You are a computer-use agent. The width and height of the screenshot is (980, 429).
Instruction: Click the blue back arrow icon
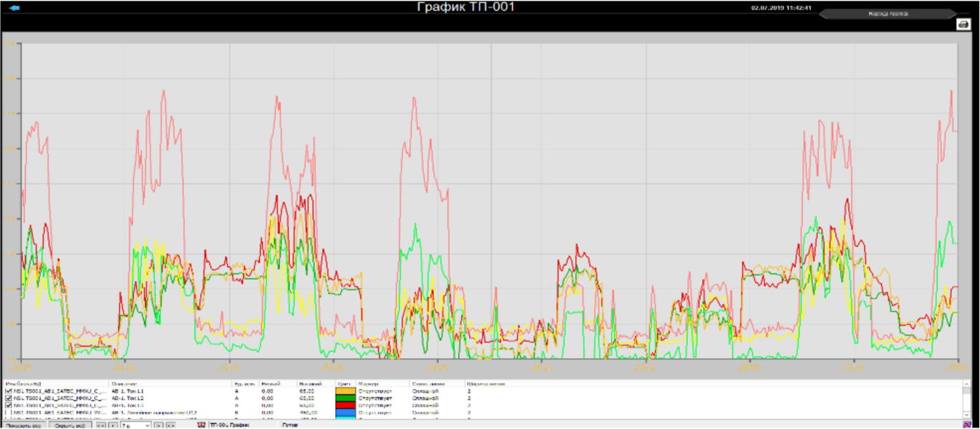14,8
